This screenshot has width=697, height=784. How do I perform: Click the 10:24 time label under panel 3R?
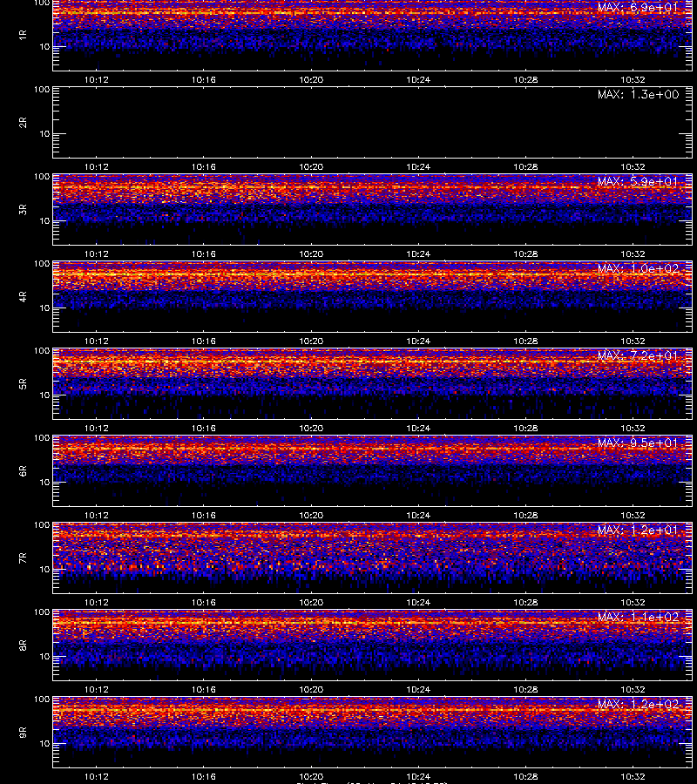[x=418, y=253]
